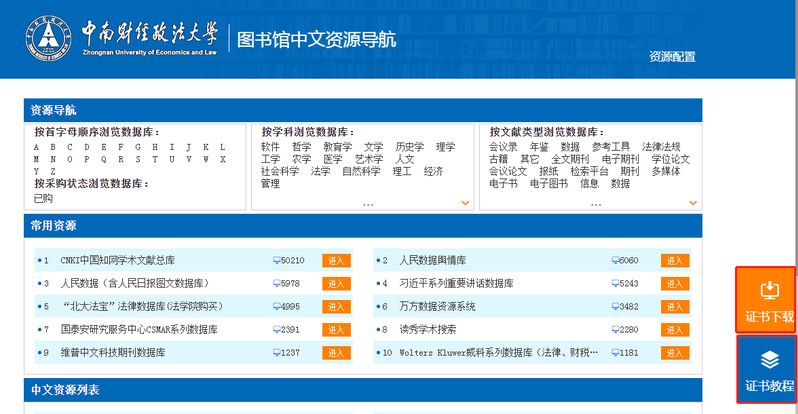798x414 pixels.
Task: Browse the 法学 subject category
Action: [320, 171]
